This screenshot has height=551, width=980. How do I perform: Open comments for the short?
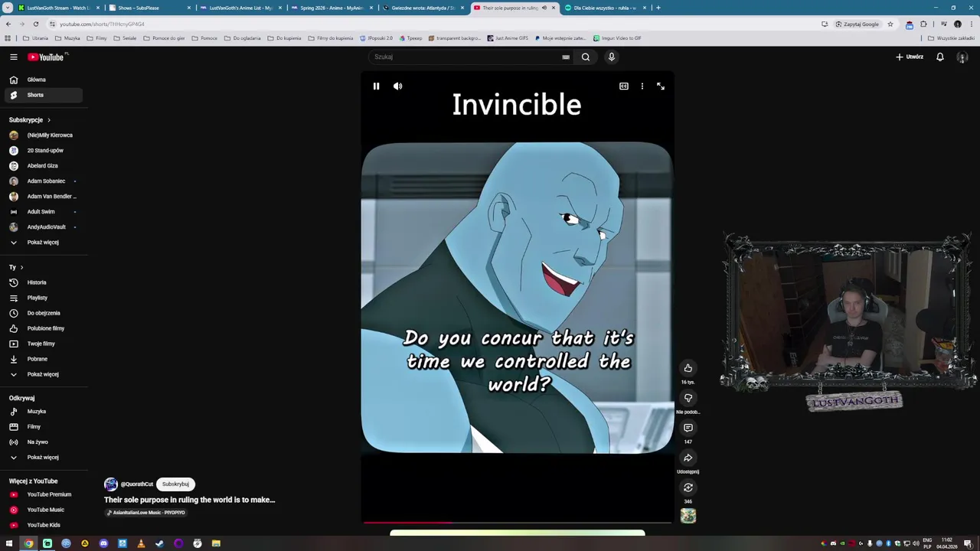pos(688,428)
